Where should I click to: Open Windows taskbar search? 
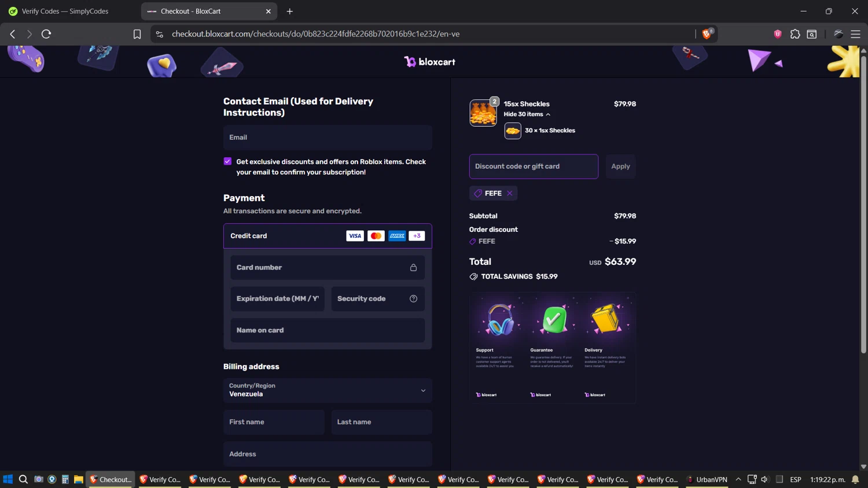23,479
